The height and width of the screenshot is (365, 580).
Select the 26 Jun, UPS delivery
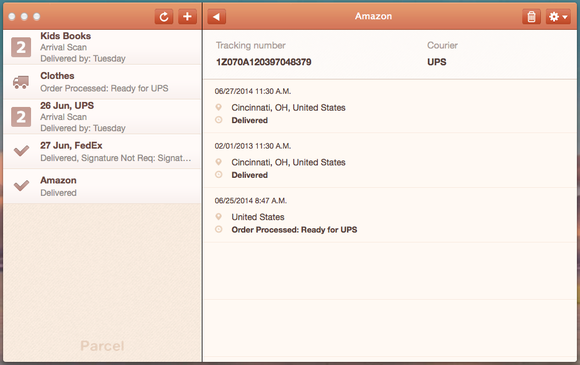click(102, 117)
